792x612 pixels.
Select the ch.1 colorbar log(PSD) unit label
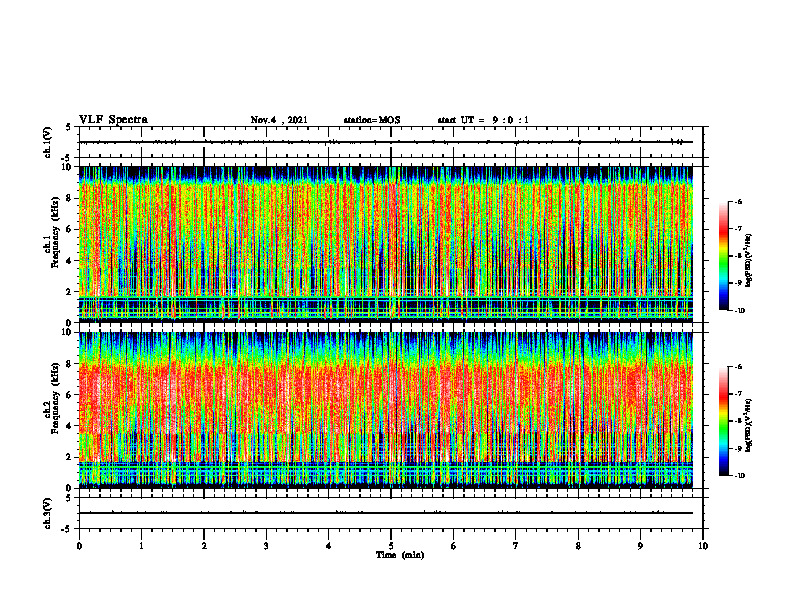[x=750, y=260]
